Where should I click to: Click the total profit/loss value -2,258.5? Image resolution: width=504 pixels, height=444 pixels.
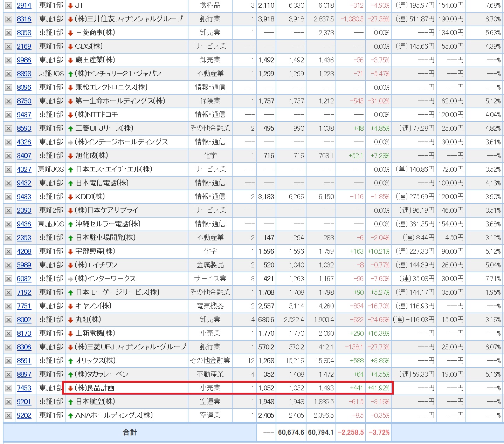point(351,432)
